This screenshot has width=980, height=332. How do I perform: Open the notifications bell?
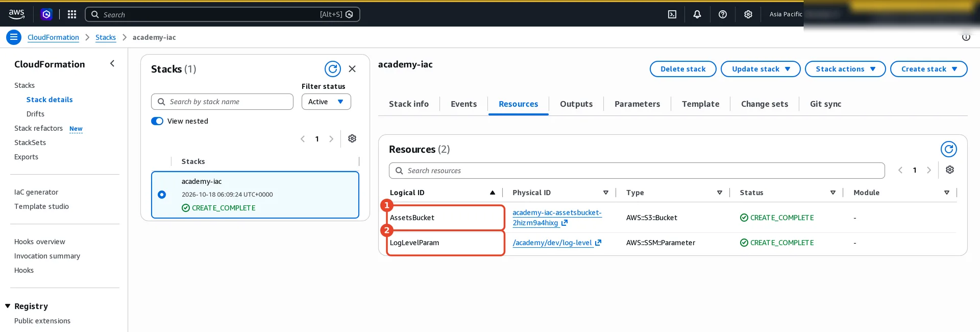coord(697,14)
